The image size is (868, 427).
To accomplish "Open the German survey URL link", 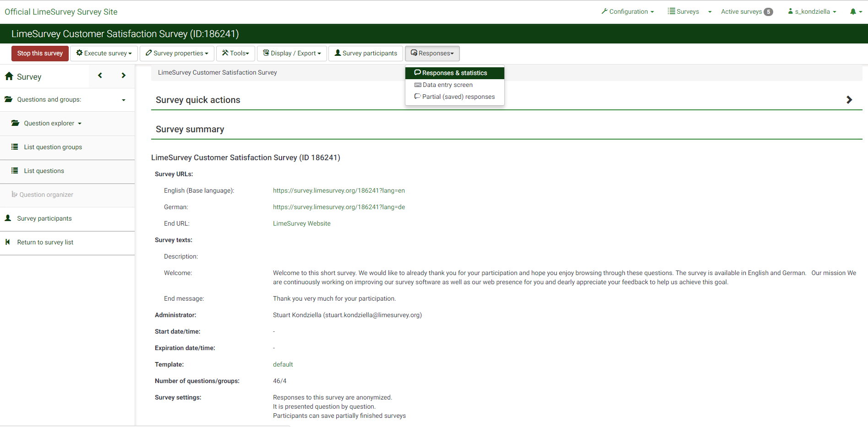I will pyautogui.click(x=339, y=207).
